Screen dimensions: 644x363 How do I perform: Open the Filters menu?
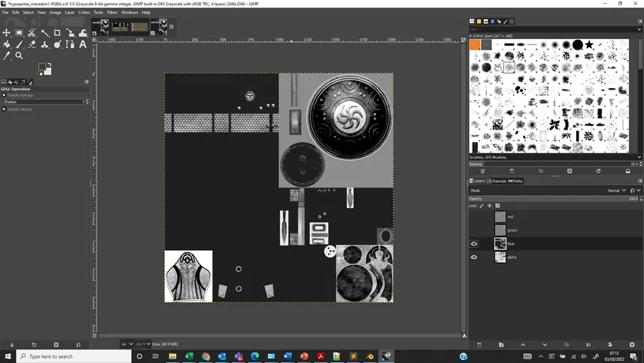coord(111,12)
